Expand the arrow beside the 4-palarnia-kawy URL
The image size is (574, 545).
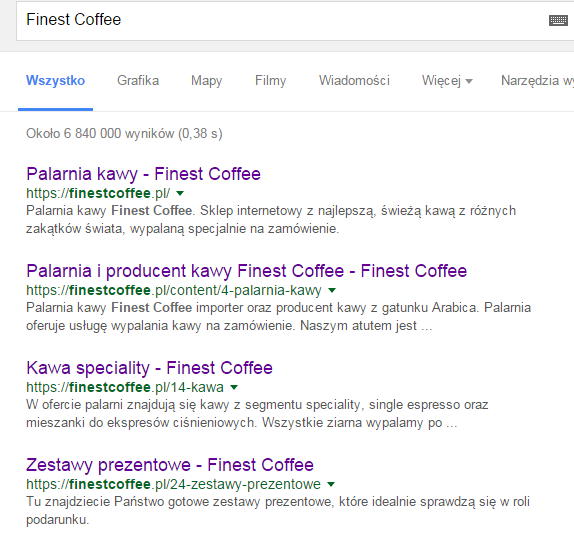pyautogui.click(x=332, y=290)
